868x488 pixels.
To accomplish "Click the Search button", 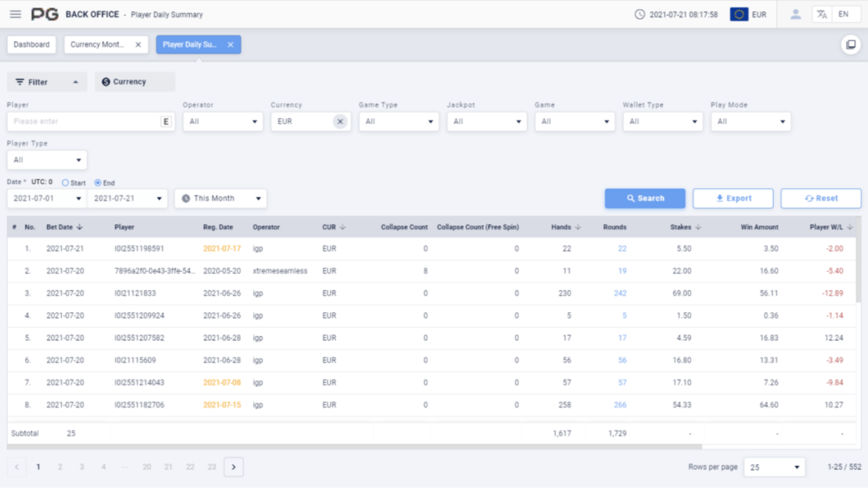I will pyautogui.click(x=645, y=199).
